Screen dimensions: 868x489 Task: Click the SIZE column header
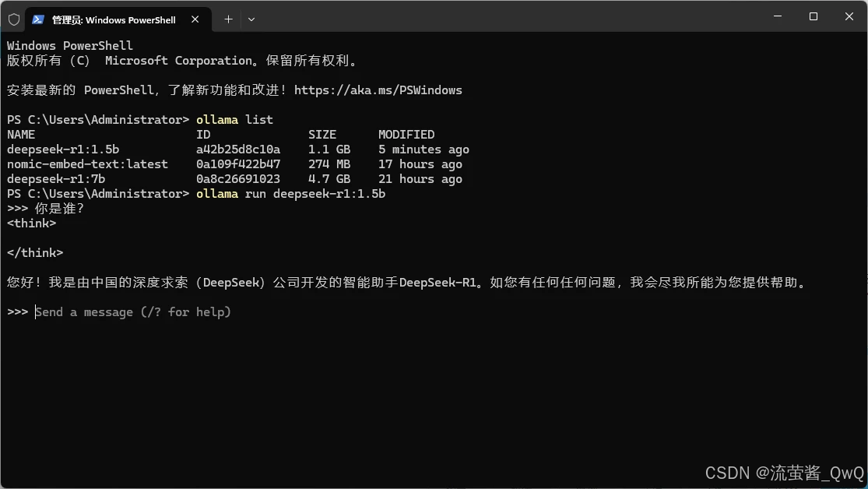pyautogui.click(x=322, y=135)
